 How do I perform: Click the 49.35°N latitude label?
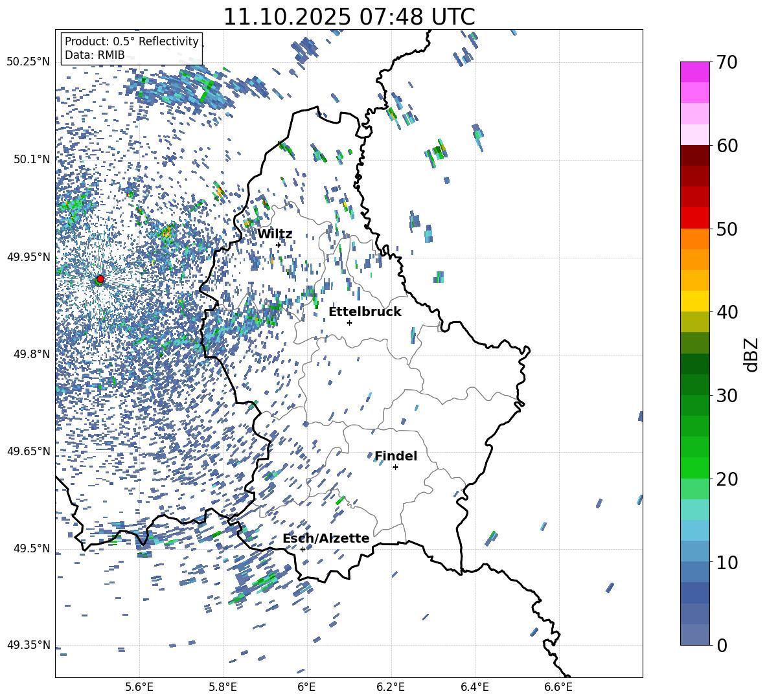coord(29,645)
